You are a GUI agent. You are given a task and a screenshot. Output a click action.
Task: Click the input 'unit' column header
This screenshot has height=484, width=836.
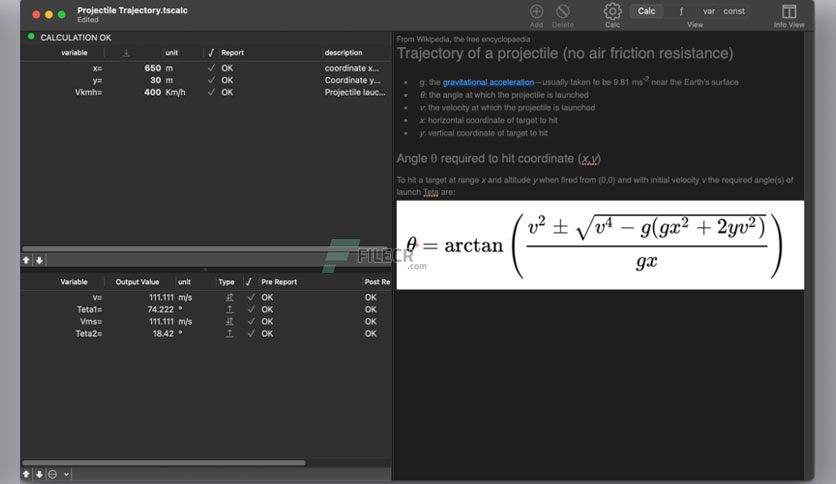click(x=172, y=52)
